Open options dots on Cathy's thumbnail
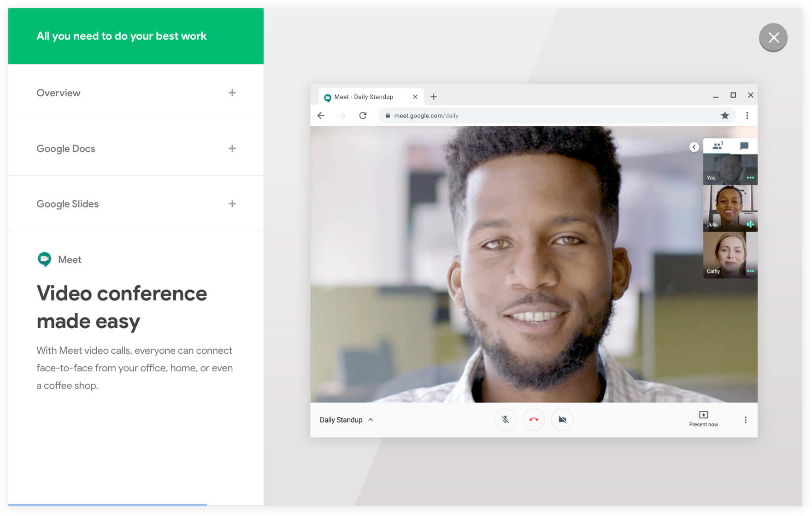Screen dimensions: 812x516 coord(750,271)
